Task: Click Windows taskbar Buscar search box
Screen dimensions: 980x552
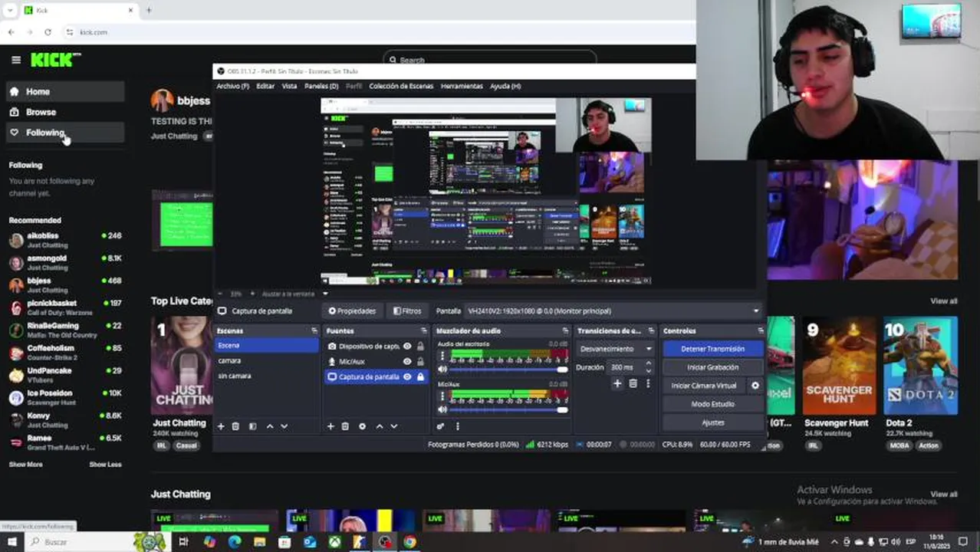Action: [x=78, y=542]
